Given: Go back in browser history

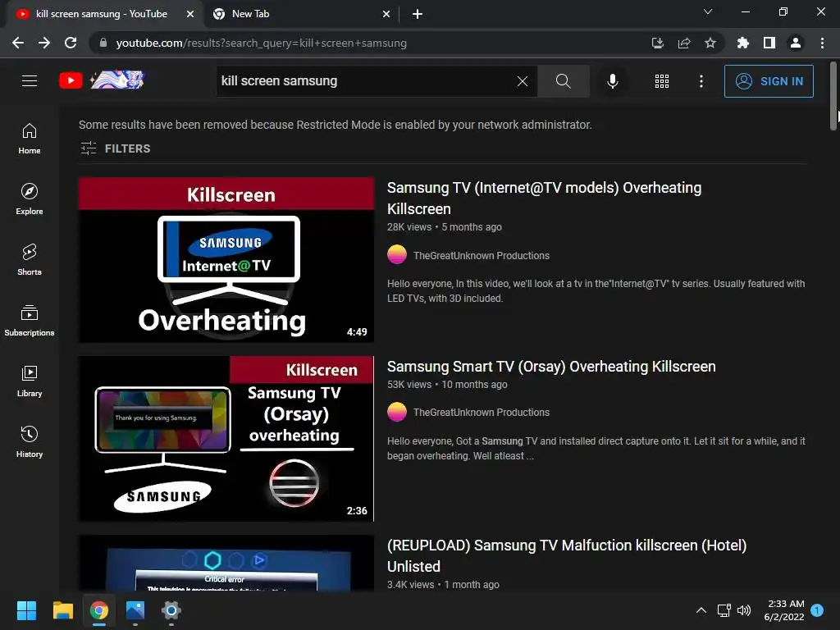Looking at the screenshot, I should pyautogui.click(x=18, y=43).
